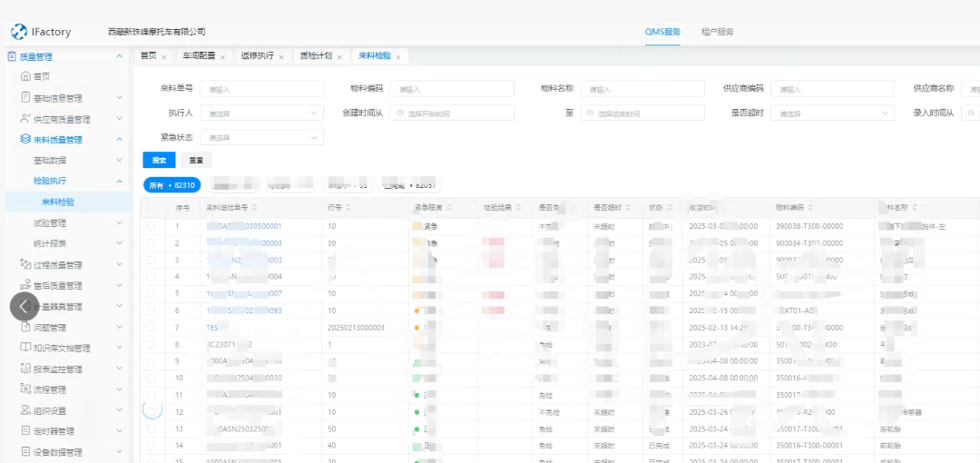980x463 pixels.
Task: Click clock icon in 创建时间从 field
Action: [x=400, y=113]
